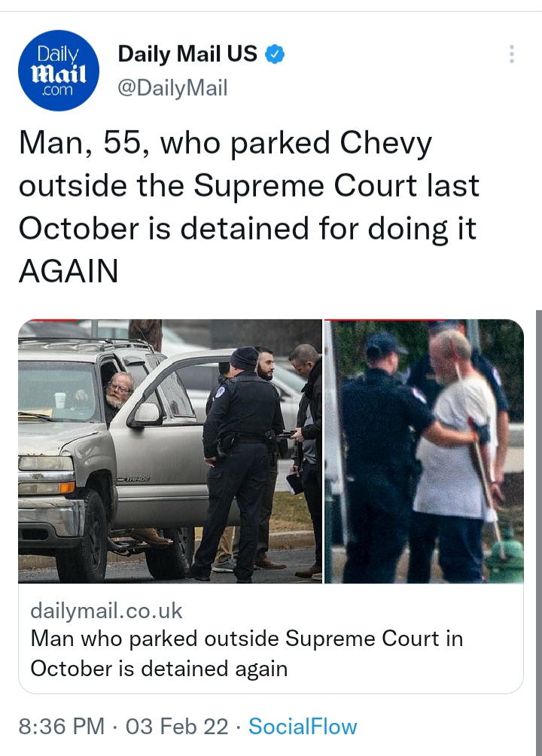Click the dailymail.co.uk domain label
This screenshot has height=756, width=542.
[107, 611]
